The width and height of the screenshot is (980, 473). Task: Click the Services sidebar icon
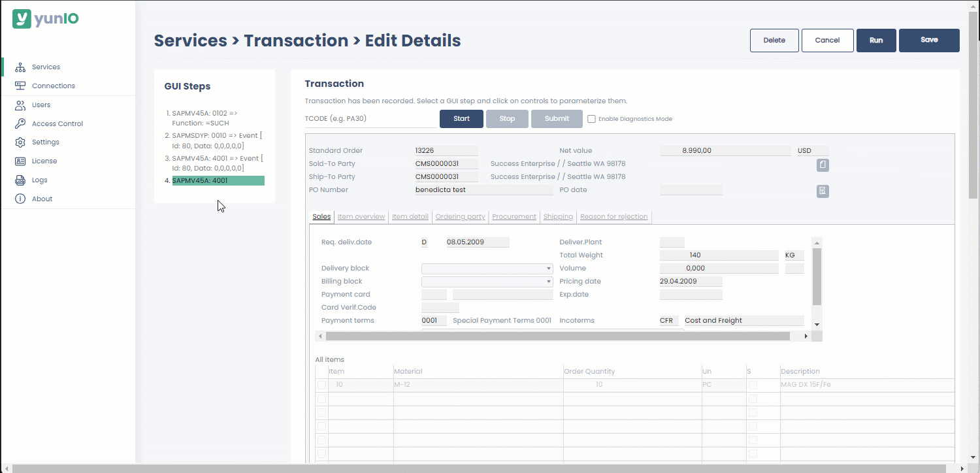(x=20, y=67)
